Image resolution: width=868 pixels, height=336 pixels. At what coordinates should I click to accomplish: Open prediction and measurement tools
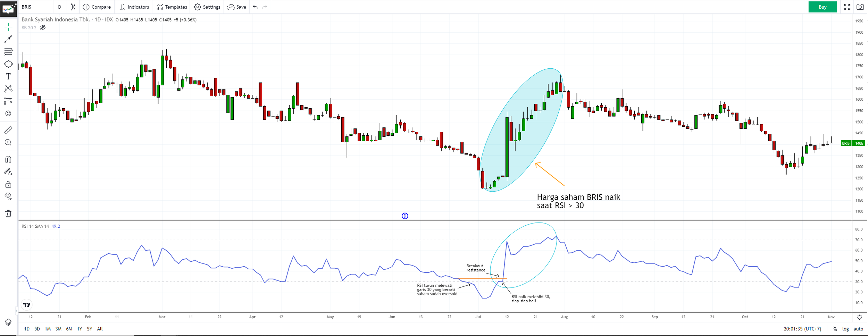(x=8, y=101)
